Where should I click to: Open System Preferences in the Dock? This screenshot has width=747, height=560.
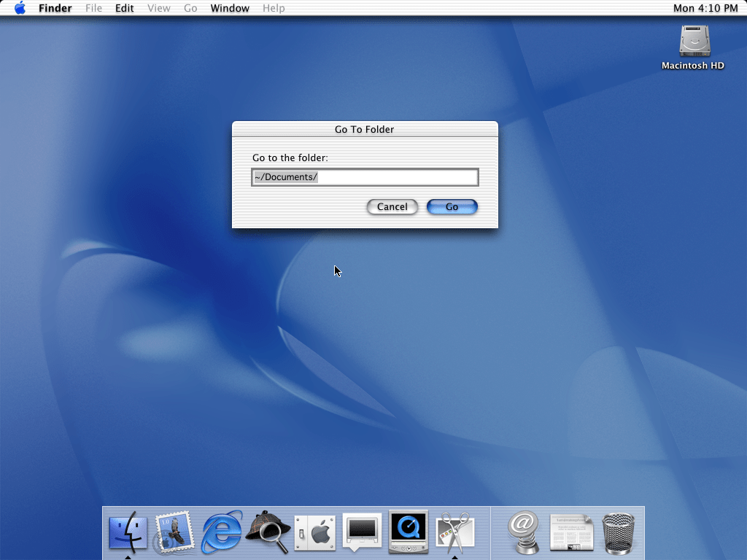click(315, 532)
